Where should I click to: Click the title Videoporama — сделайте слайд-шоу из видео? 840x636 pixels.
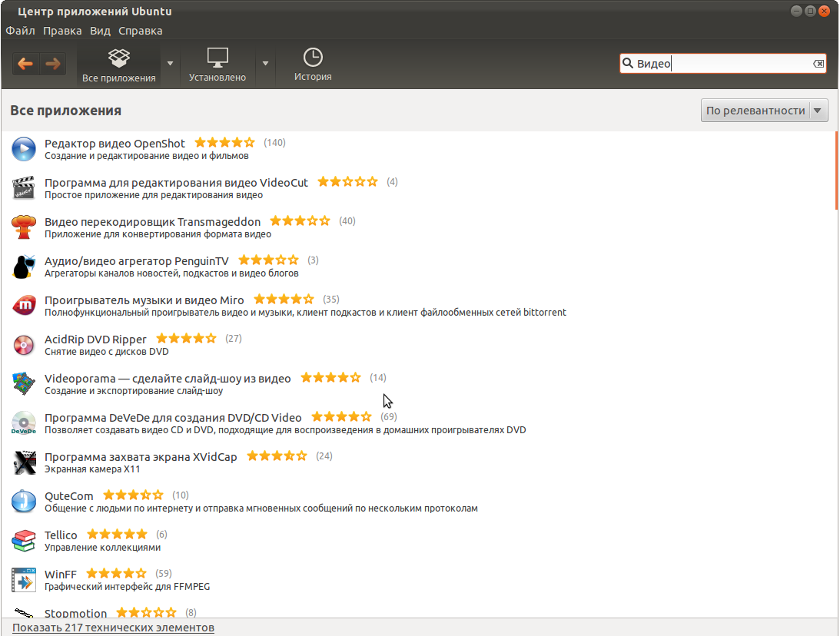click(x=168, y=379)
